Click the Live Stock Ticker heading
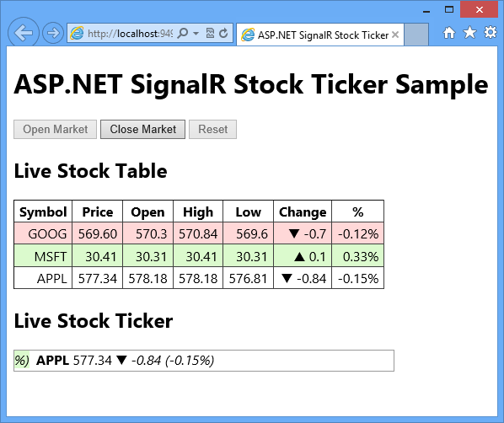Image resolution: width=504 pixels, height=423 pixels. click(x=94, y=320)
